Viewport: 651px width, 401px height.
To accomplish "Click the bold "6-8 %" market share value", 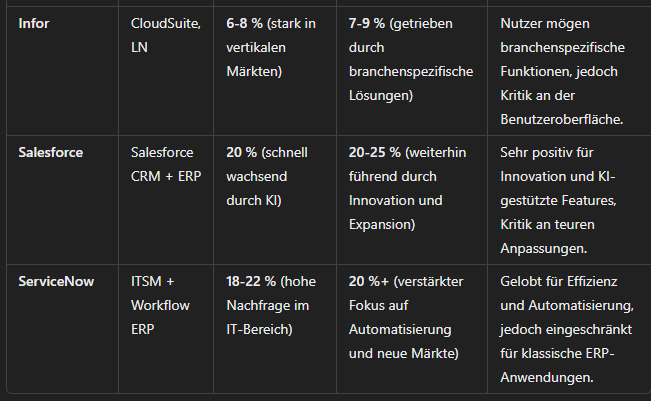I will coord(247,22).
